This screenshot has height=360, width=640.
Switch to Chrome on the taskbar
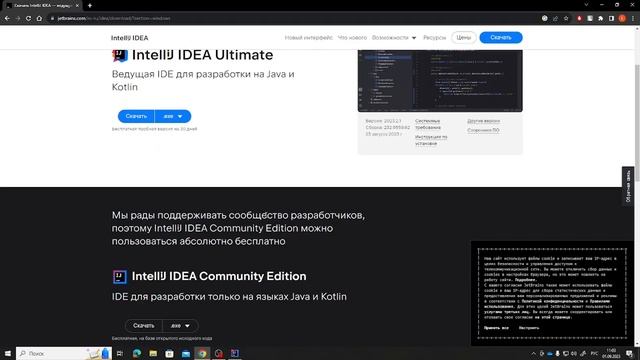click(x=202, y=353)
